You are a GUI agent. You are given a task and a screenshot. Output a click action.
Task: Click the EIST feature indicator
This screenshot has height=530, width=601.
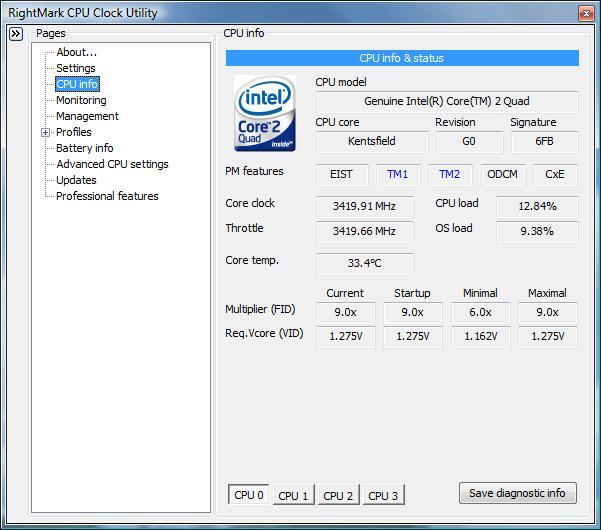[x=341, y=174]
